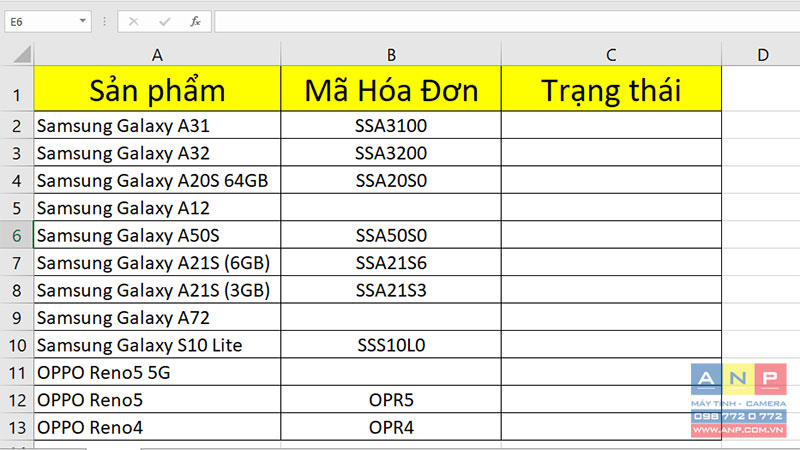Select column D header
This screenshot has height=450, width=800.
pos(761,55)
